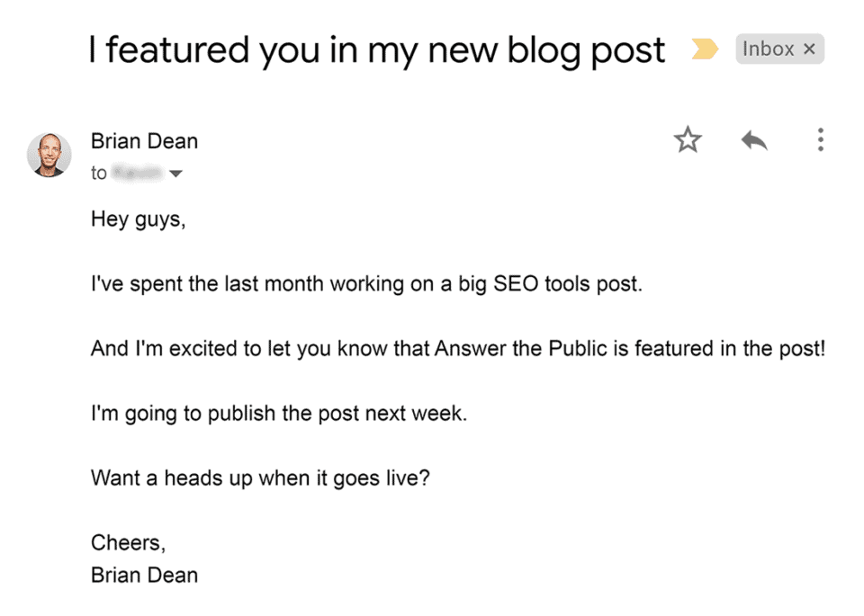Select the sender name Brian Dean
The height and width of the screenshot is (616, 864).
144,141
